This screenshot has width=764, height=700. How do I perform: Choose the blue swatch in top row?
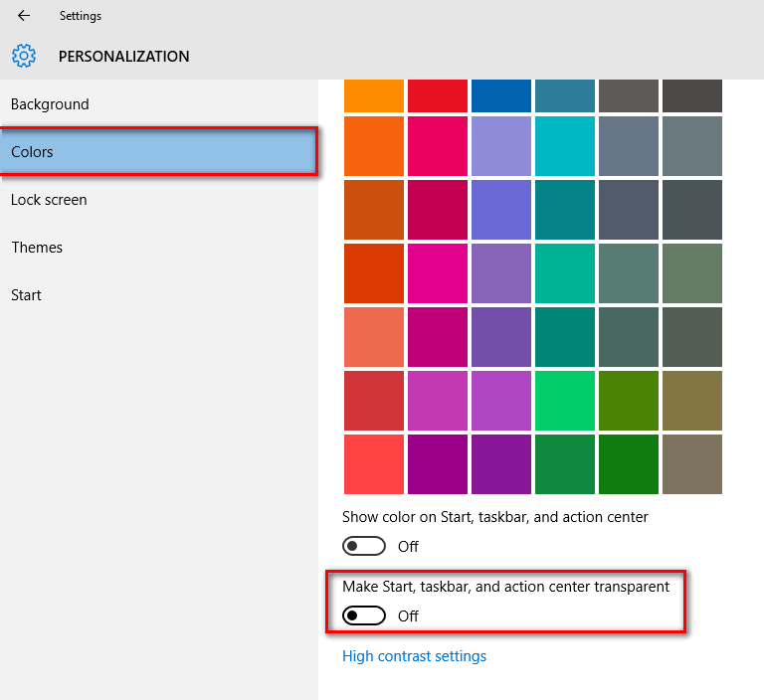501,96
